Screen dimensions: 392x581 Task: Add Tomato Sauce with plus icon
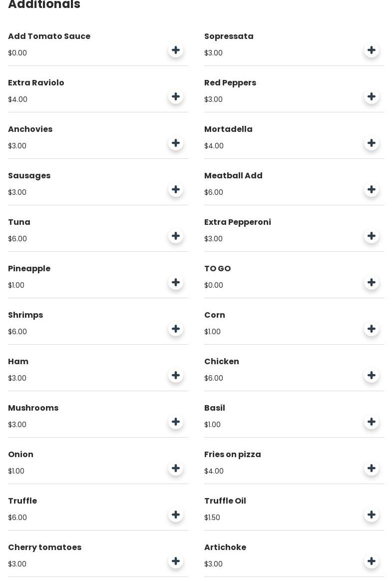(x=176, y=50)
